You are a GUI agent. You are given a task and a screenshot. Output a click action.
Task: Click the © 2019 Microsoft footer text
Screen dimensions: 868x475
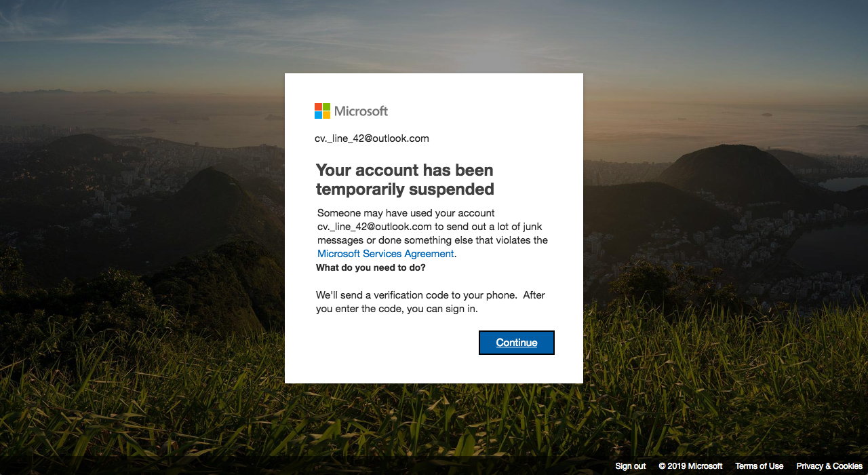point(690,466)
